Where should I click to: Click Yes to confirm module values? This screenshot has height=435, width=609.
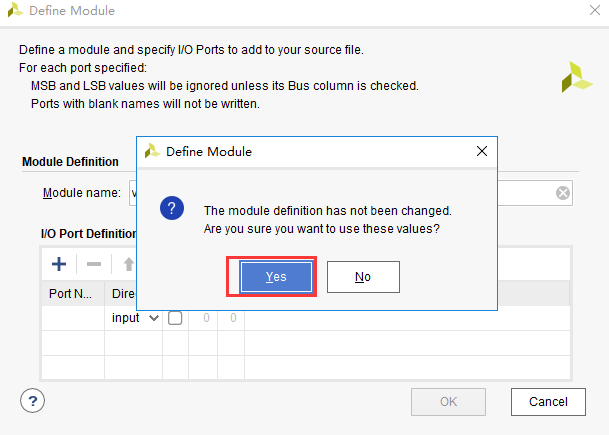(276, 277)
